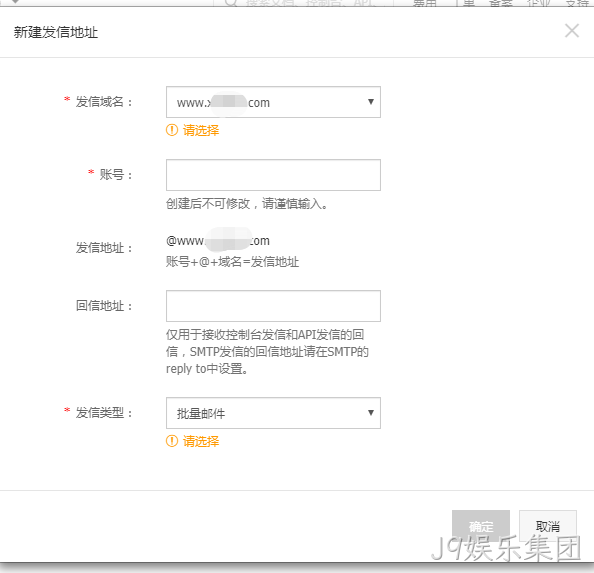Close the 新建发信地址 dialog with X
594x573 pixels.
[572, 31]
